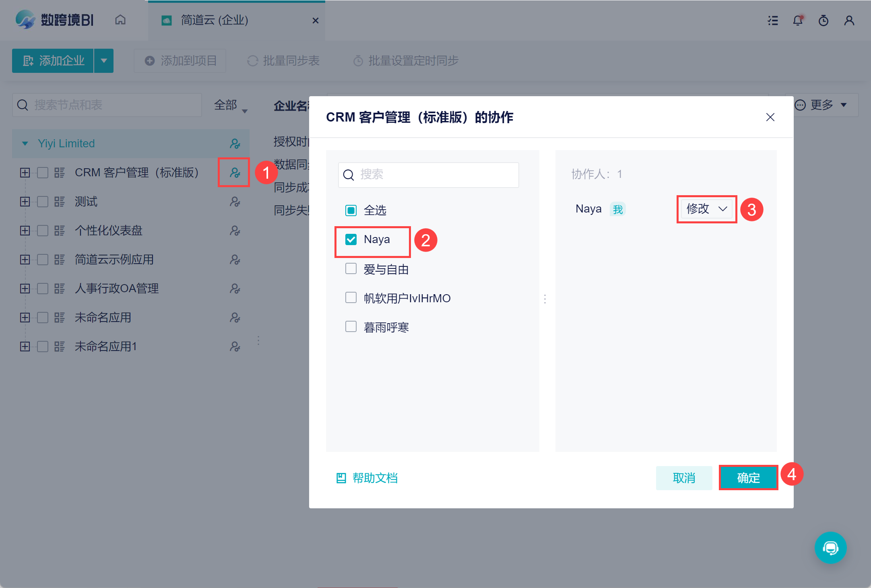Image resolution: width=871 pixels, height=588 pixels.
Task: Click the collaboration icon for 人事行政OA管理
Action: point(235,289)
